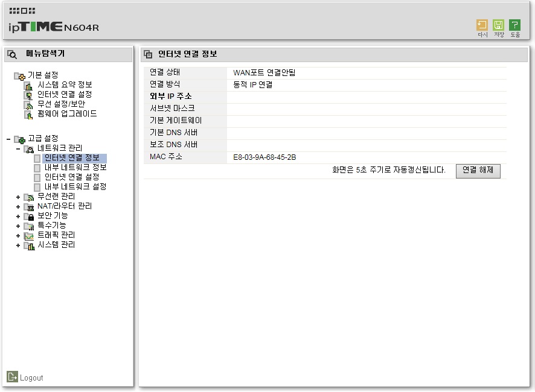Screen dimensions: 535x392
Task: Open 시스템 요약 정보 menu item
Action: click(65, 84)
